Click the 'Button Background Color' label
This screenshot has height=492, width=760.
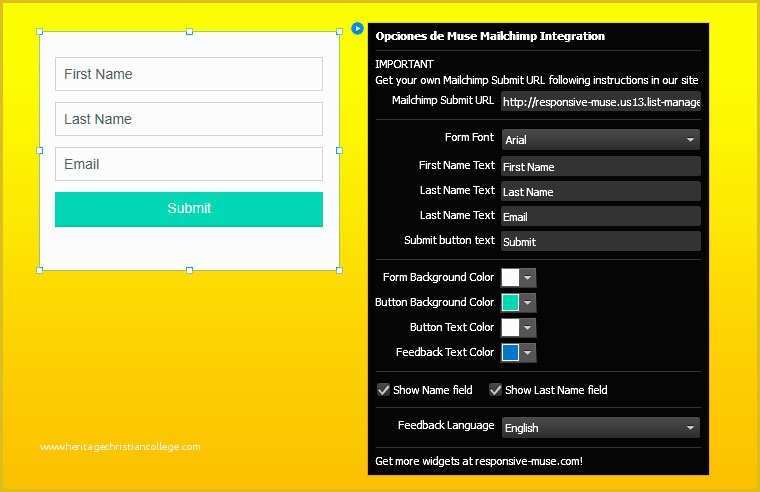coord(434,302)
